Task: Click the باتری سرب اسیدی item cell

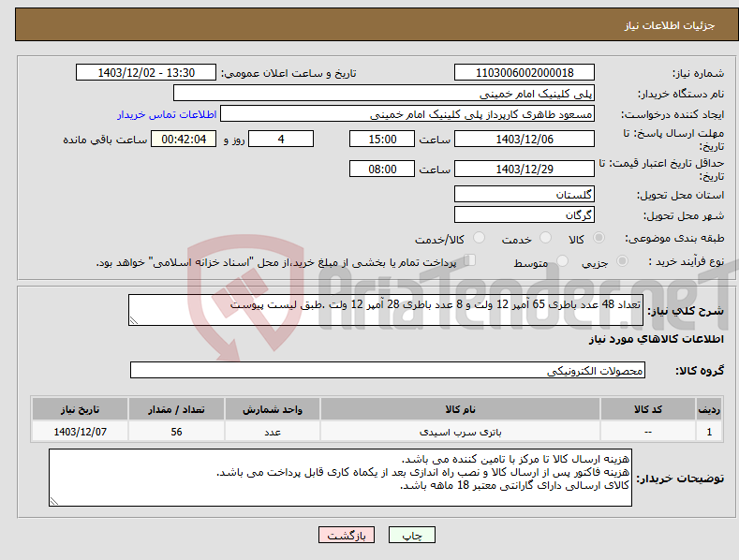Action: coord(460,432)
